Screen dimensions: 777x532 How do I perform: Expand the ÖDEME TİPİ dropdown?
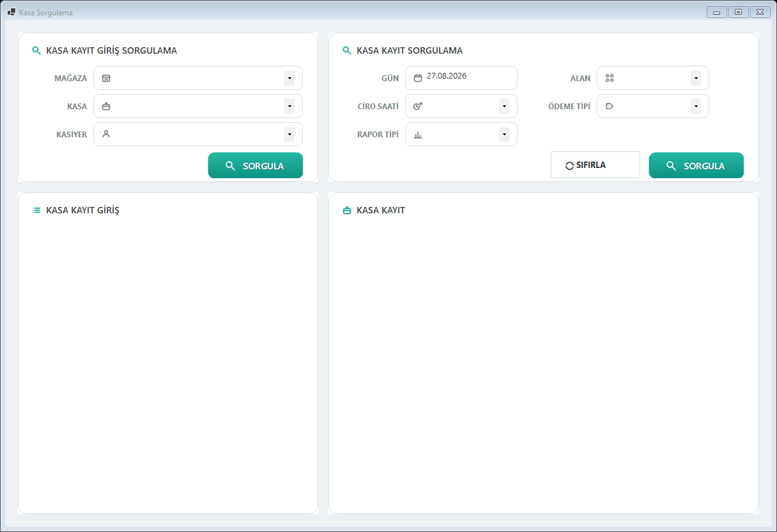click(x=696, y=106)
